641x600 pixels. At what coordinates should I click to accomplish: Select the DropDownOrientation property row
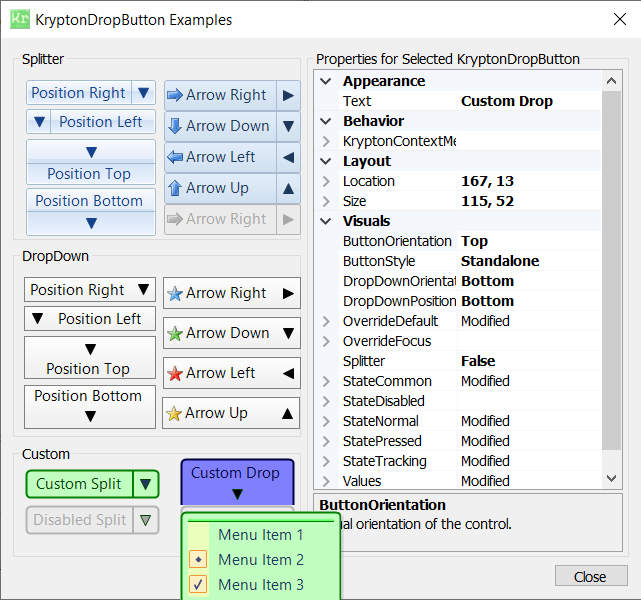[x=469, y=281]
